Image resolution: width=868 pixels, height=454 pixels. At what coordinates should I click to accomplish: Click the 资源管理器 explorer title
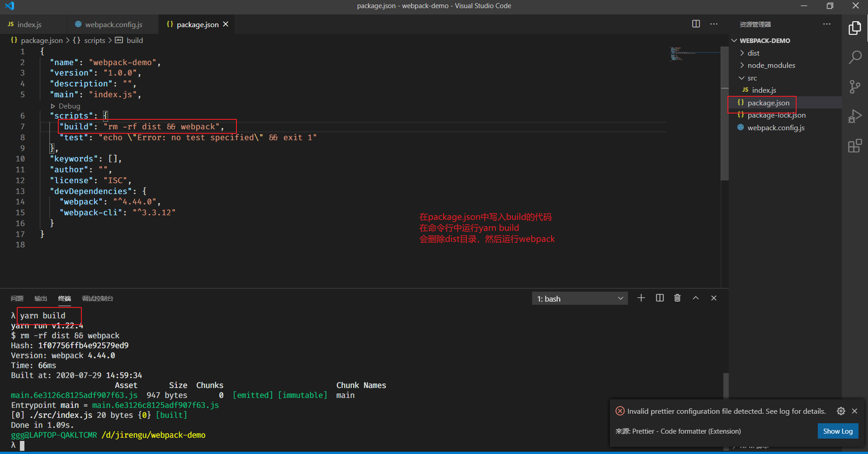point(755,24)
